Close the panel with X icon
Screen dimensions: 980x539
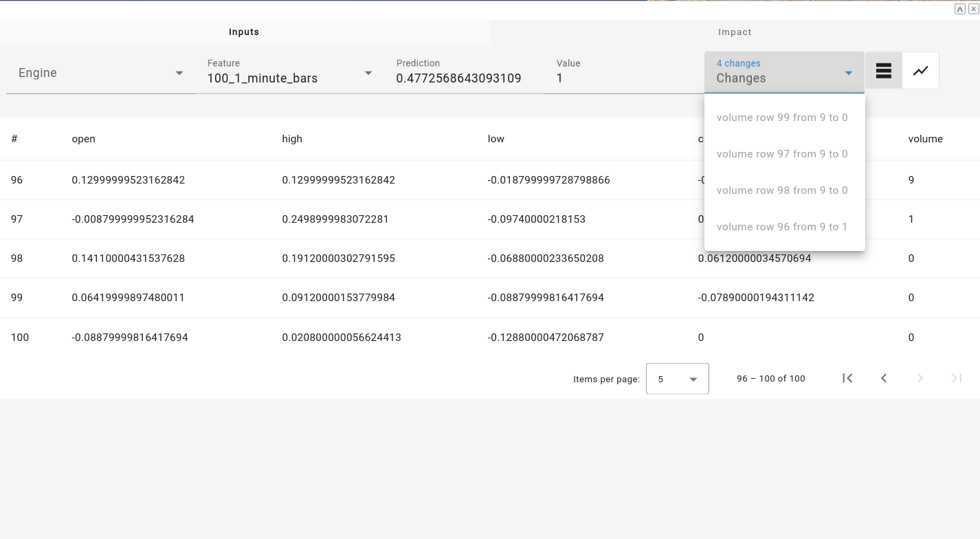click(x=972, y=9)
